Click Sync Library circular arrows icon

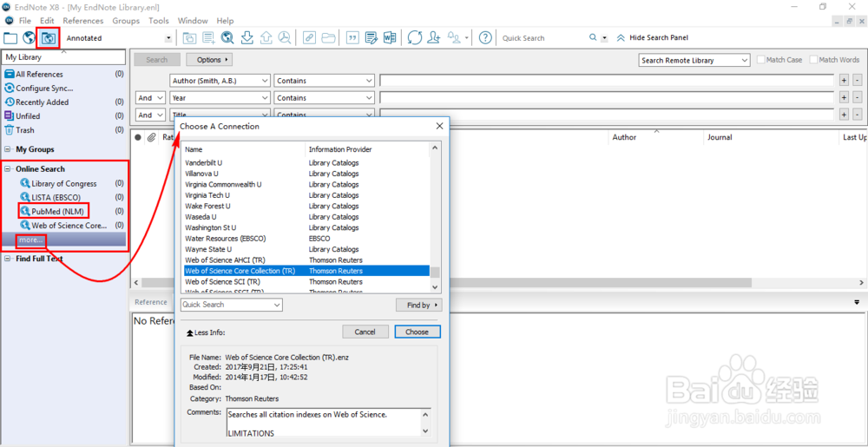(415, 37)
